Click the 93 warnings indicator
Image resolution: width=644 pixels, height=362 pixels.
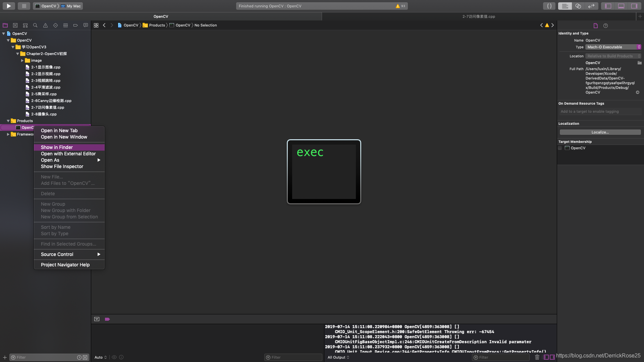(400, 6)
